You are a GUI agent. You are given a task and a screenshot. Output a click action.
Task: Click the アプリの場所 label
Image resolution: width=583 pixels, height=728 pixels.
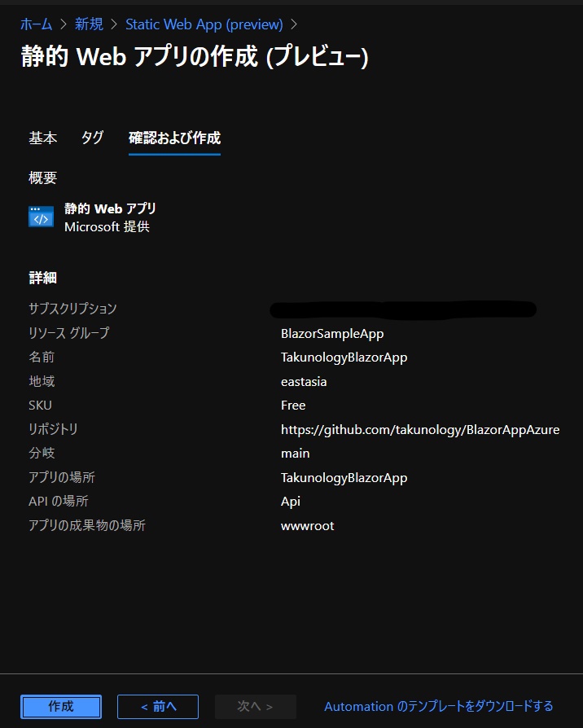pos(62,477)
